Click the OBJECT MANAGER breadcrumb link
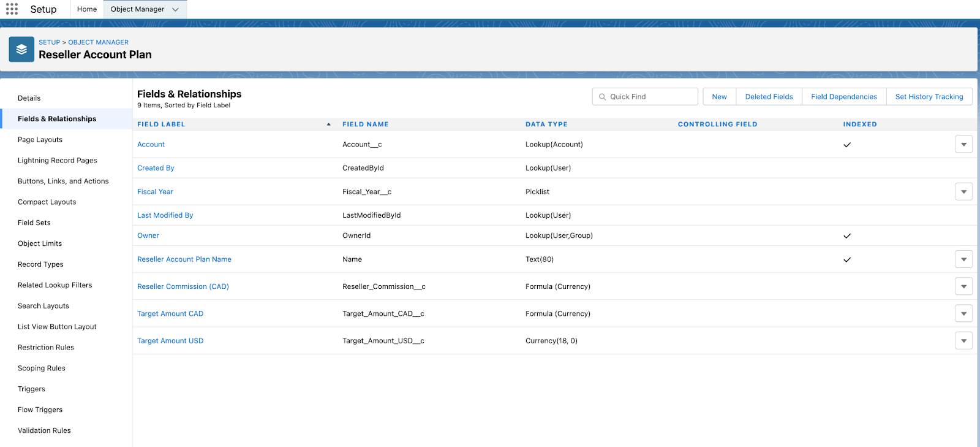 point(99,42)
